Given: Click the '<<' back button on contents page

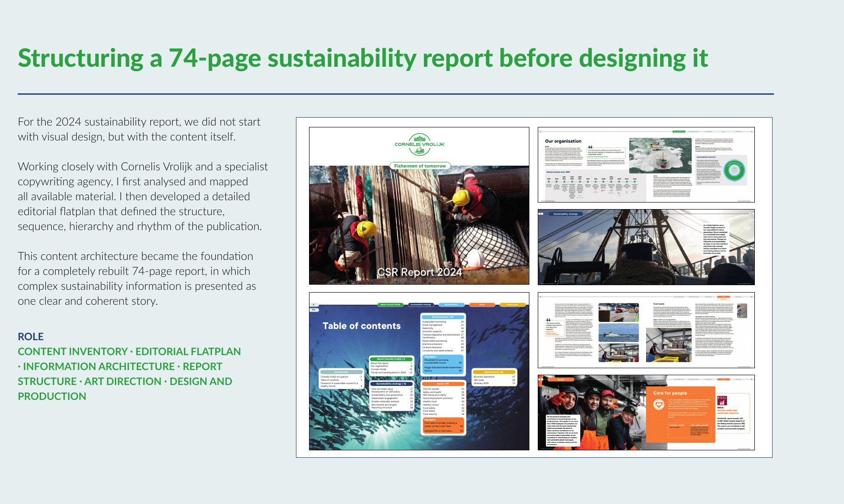Looking at the screenshot, I should click(x=314, y=310).
